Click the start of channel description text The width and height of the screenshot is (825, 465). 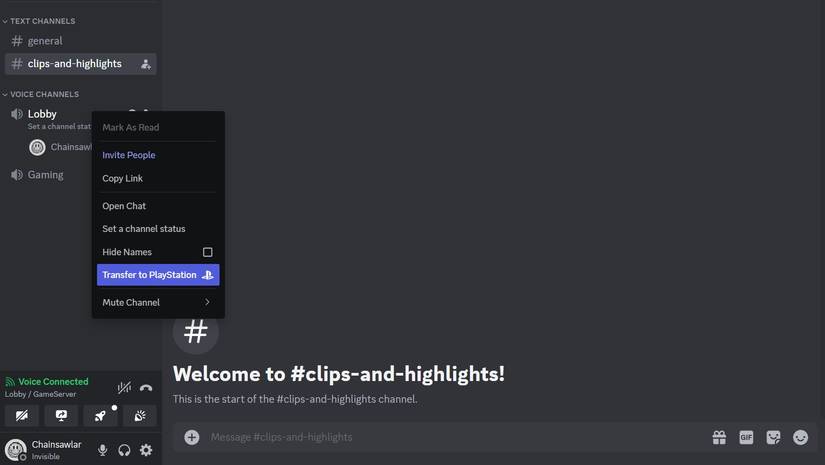295,399
